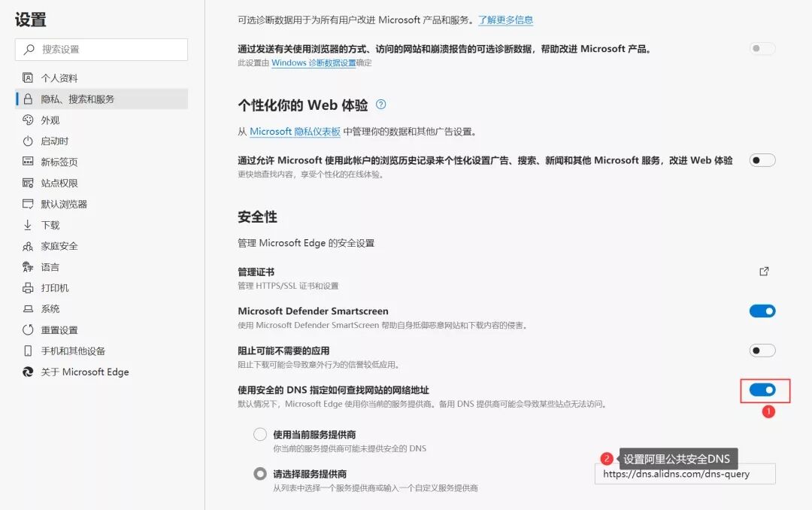
Task: Open the Windows 诊断数据设置 link
Action: [x=314, y=63]
